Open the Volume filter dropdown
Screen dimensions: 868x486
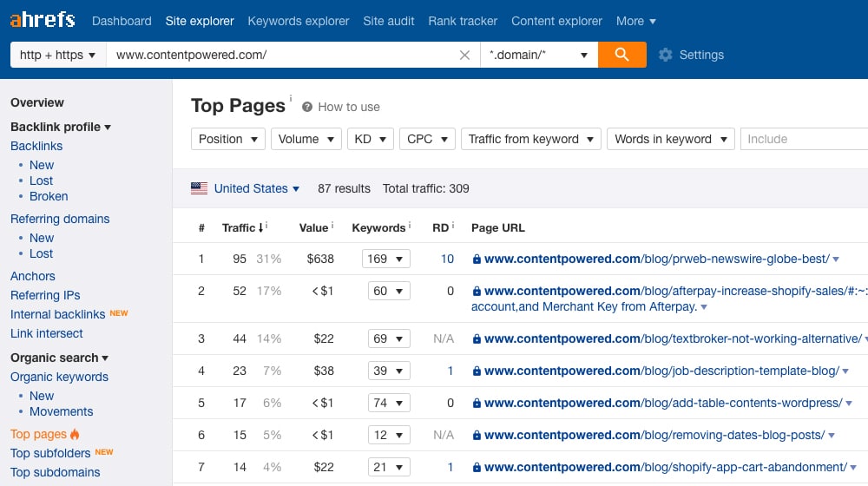(306, 139)
